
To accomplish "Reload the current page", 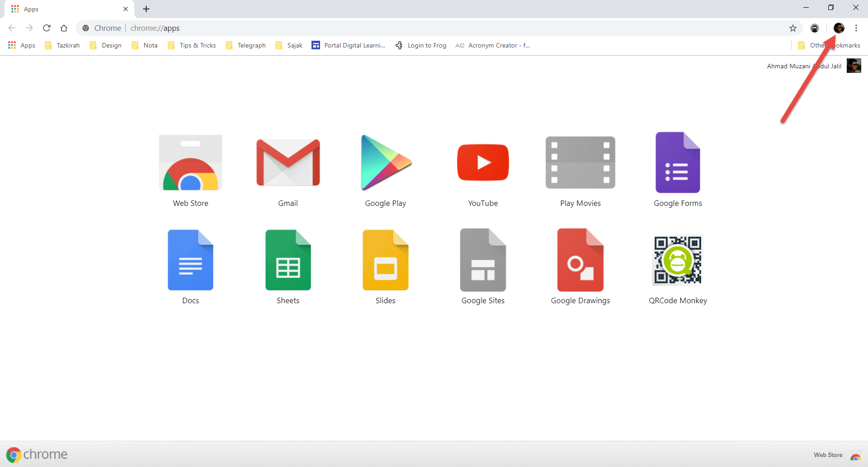I will [x=47, y=28].
